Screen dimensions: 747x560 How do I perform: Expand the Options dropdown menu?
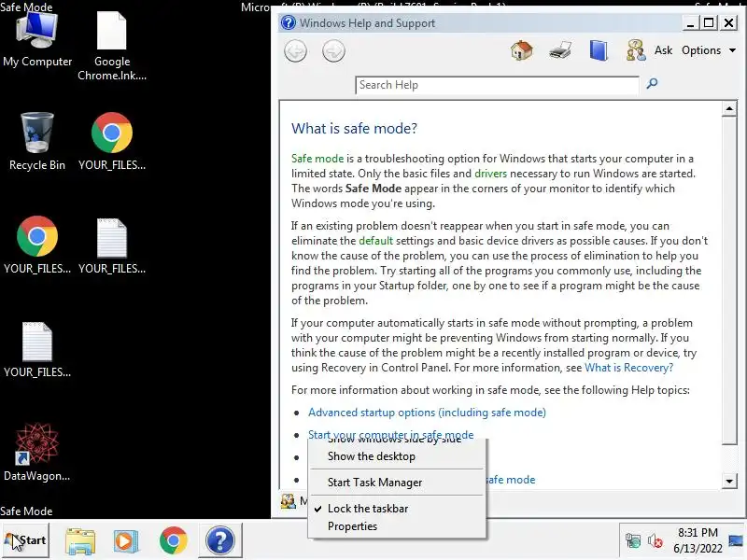coord(709,50)
